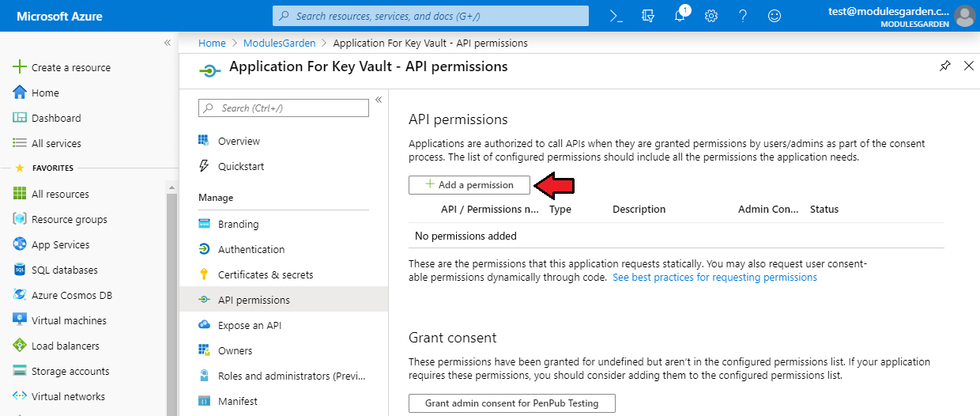Open Directory + subscription filter icon
The image size is (980, 416).
click(649, 16)
